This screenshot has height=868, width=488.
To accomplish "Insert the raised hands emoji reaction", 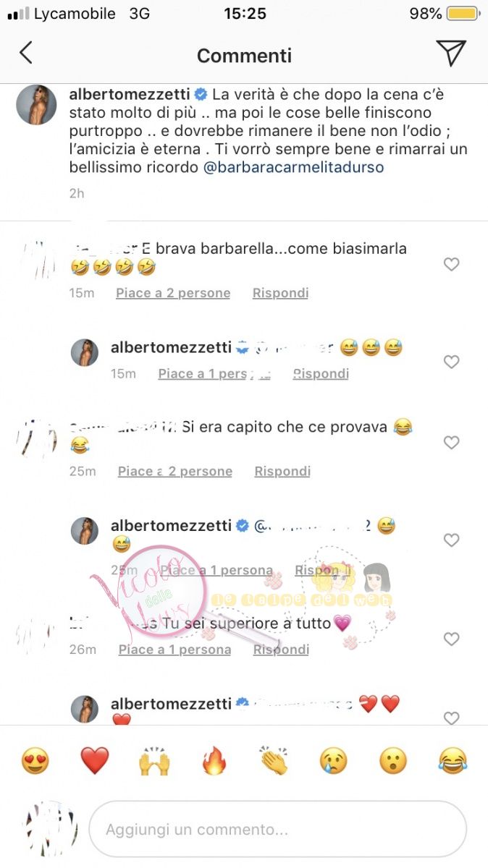I will pos(154,761).
